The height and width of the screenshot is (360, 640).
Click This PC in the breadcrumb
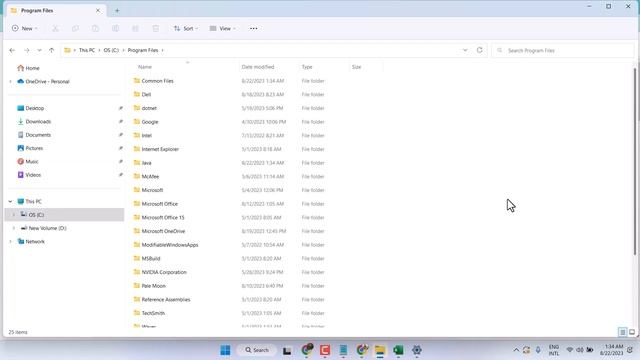(87, 50)
